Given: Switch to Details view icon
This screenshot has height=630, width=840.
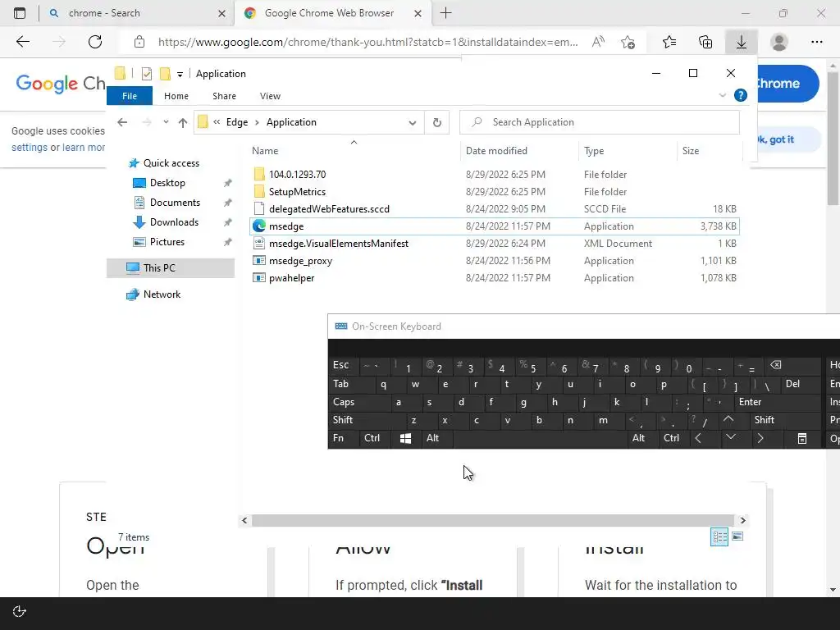Looking at the screenshot, I should [719, 536].
